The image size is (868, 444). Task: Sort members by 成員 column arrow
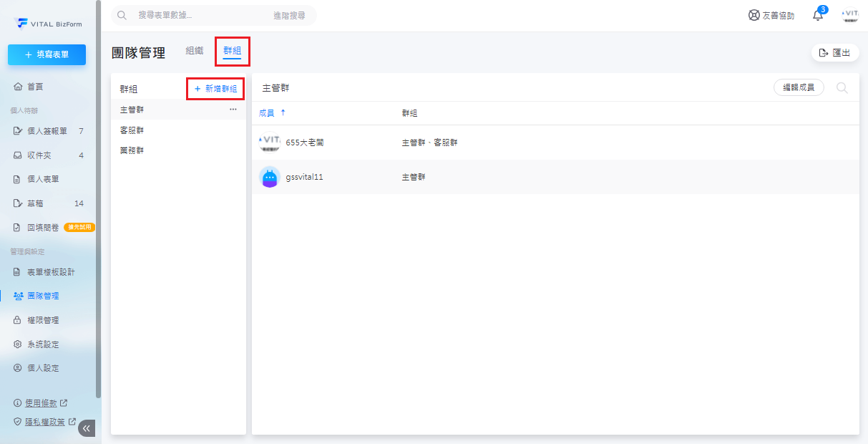(x=283, y=113)
